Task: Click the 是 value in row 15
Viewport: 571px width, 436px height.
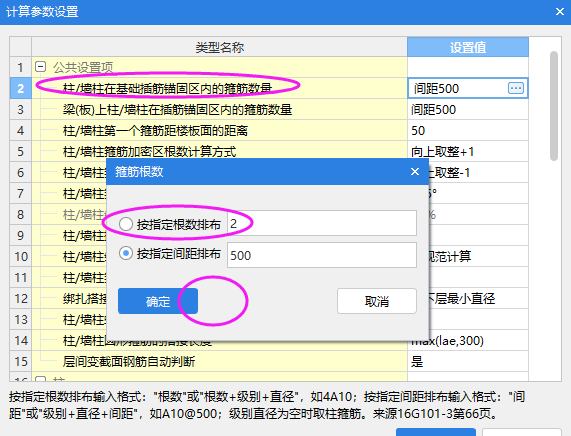Action: click(468, 361)
